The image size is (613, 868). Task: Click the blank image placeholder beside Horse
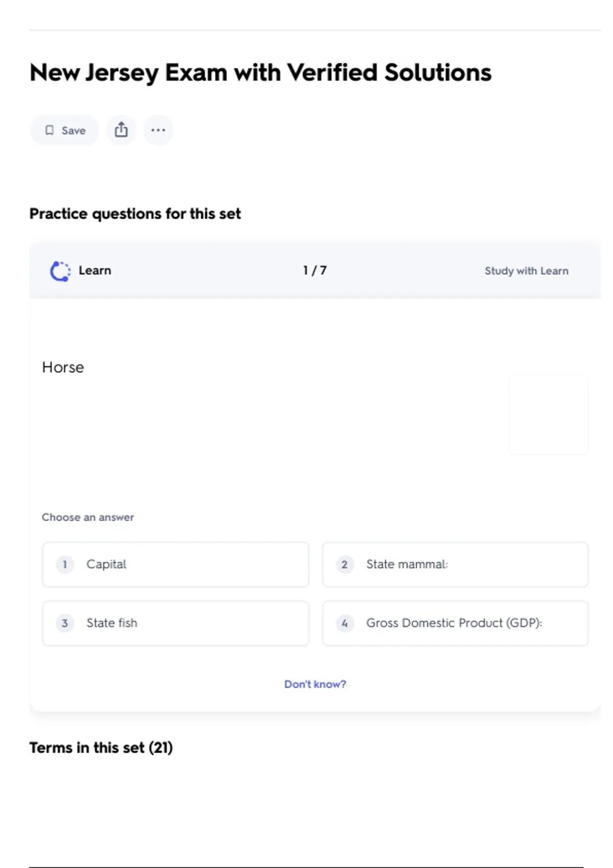548,415
